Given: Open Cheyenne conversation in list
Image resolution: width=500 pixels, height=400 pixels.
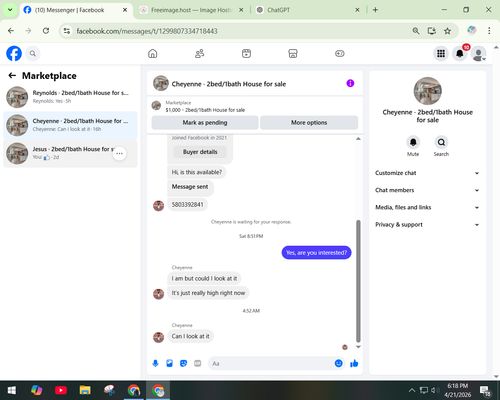Looking at the screenshot, I should [70, 125].
